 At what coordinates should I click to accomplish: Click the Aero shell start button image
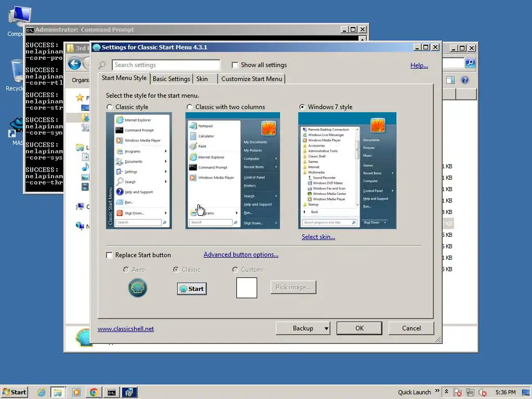[x=137, y=288]
